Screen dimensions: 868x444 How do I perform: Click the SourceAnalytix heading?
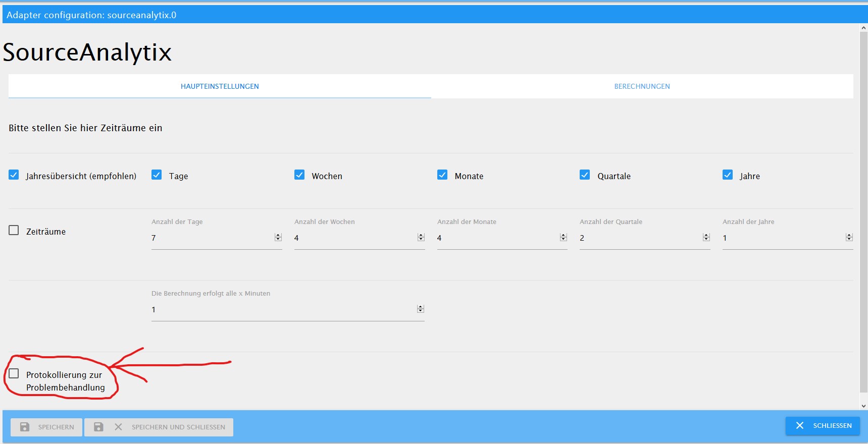(87, 52)
